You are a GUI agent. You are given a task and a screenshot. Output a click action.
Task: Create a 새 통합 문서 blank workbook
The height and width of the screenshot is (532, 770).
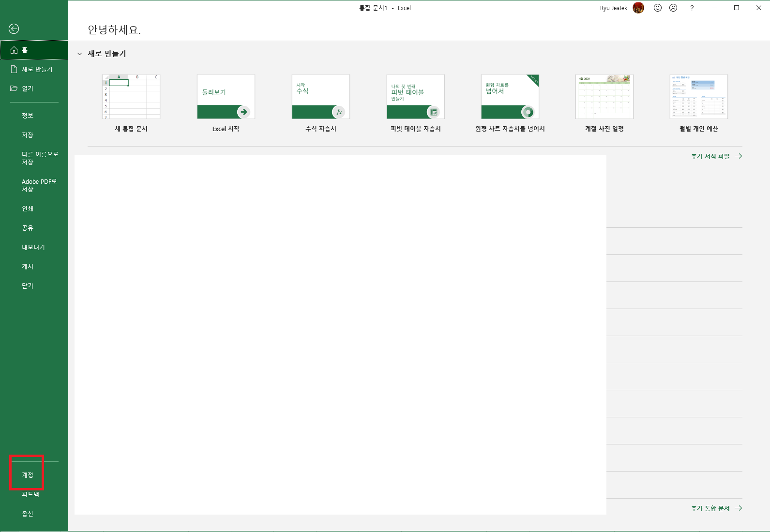(x=131, y=103)
